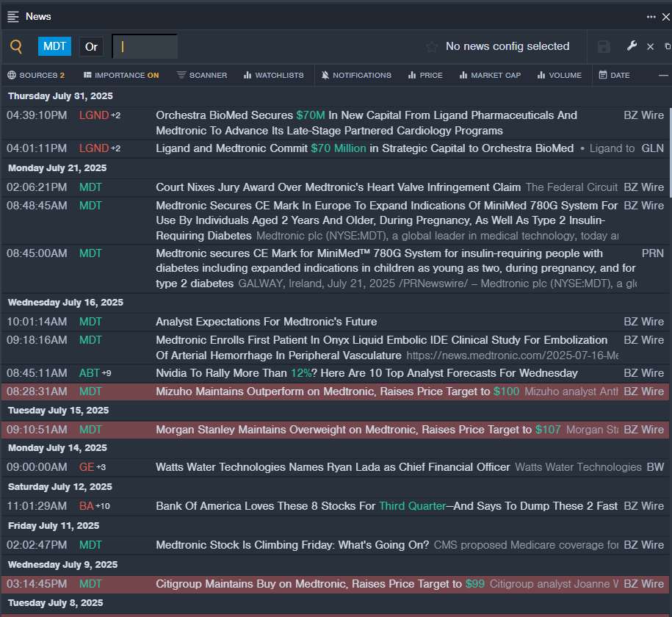Toggle the Or search operator
672x617 pixels.
[x=91, y=46]
